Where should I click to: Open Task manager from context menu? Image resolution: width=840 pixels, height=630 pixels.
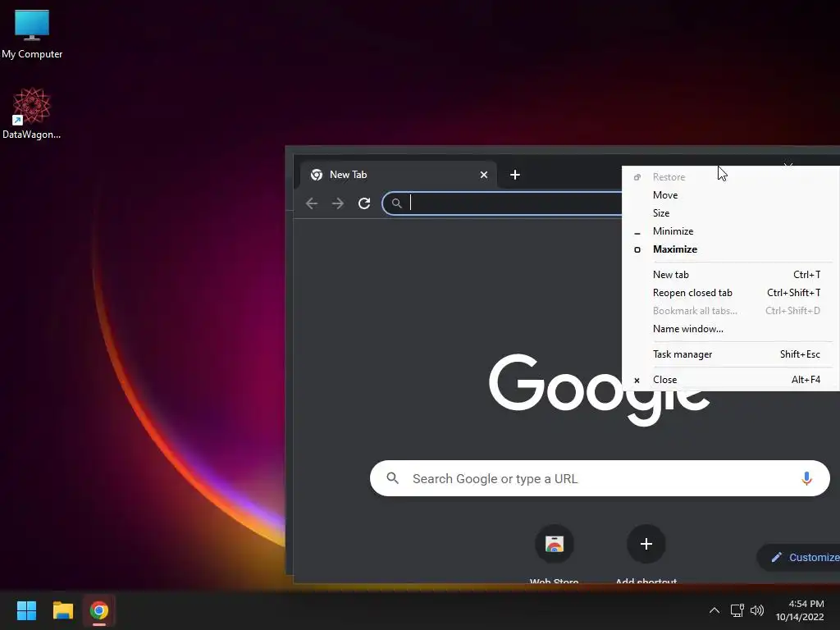pos(730,354)
